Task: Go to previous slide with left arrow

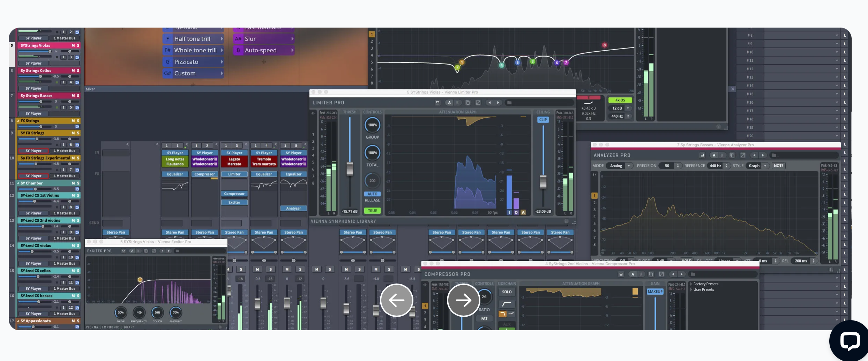Action: [397, 300]
